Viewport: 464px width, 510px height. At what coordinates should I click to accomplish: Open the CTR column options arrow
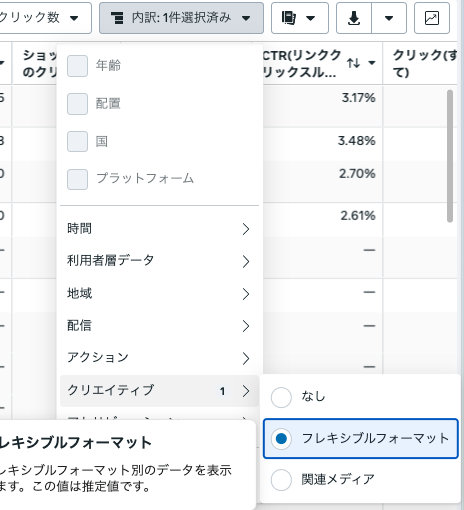372,63
